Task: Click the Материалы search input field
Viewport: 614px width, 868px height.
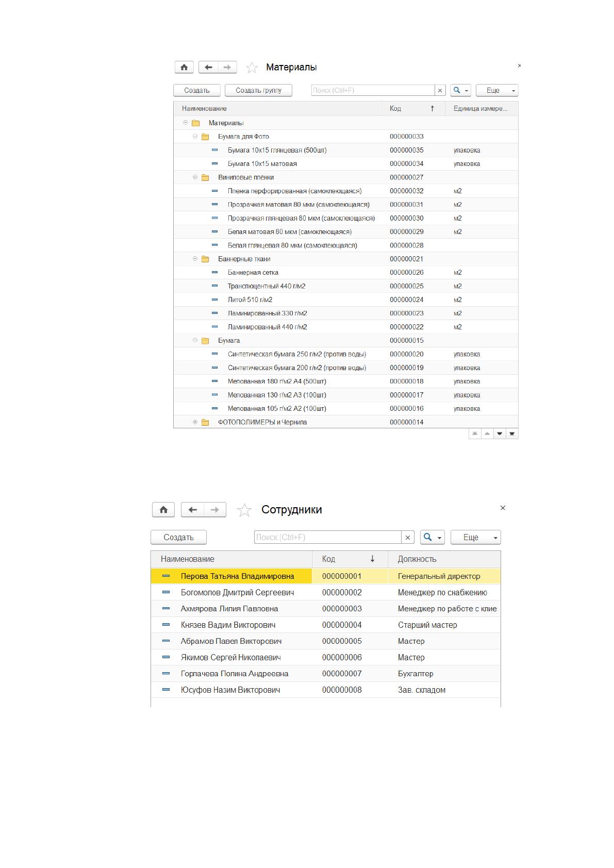Action: pos(373,90)
